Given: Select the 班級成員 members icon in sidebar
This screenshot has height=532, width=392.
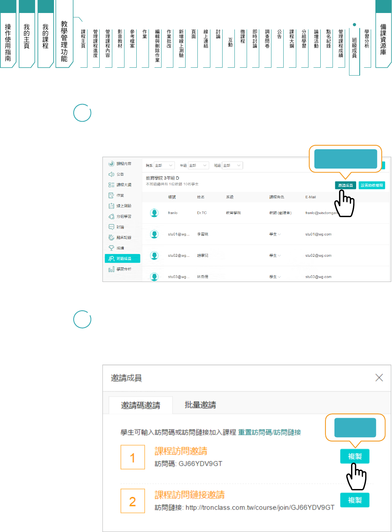Looking at the screenshot, I should click(111, 259).
